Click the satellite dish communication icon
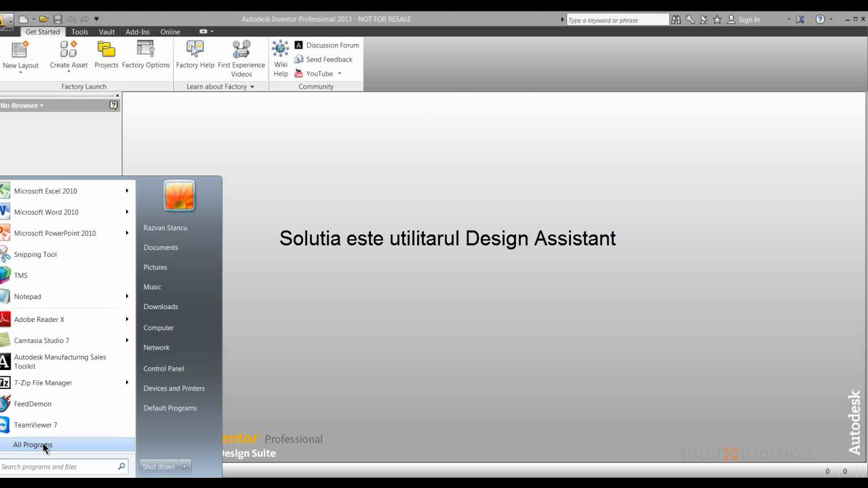The image size is (868, 488). click(703, 20)
